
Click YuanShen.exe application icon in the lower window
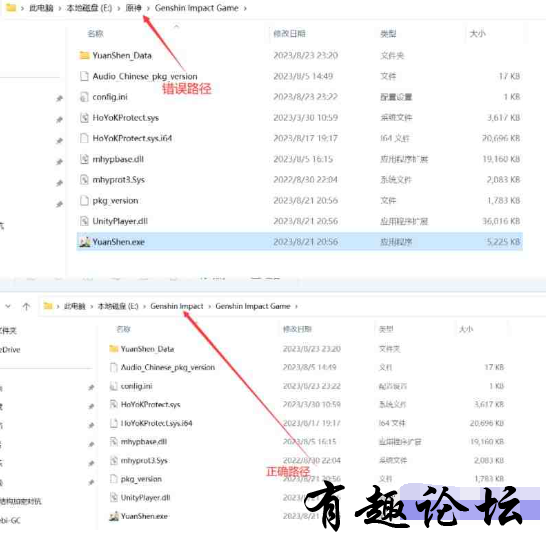114,516
